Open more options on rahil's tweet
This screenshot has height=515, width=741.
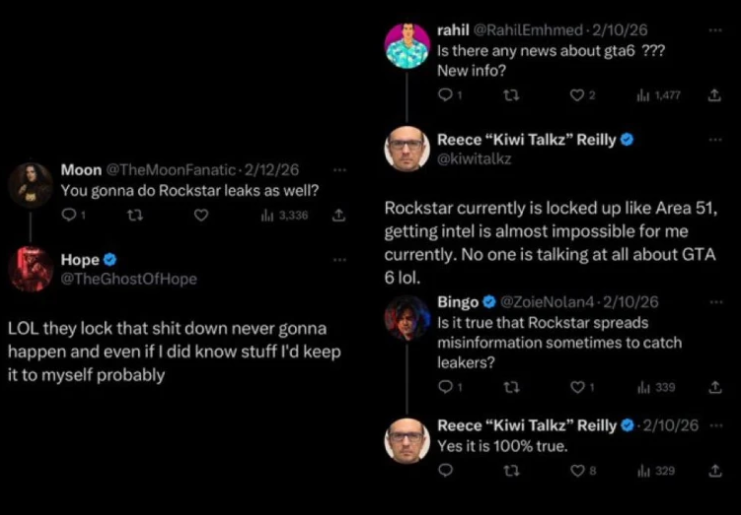tap(714, 31)
